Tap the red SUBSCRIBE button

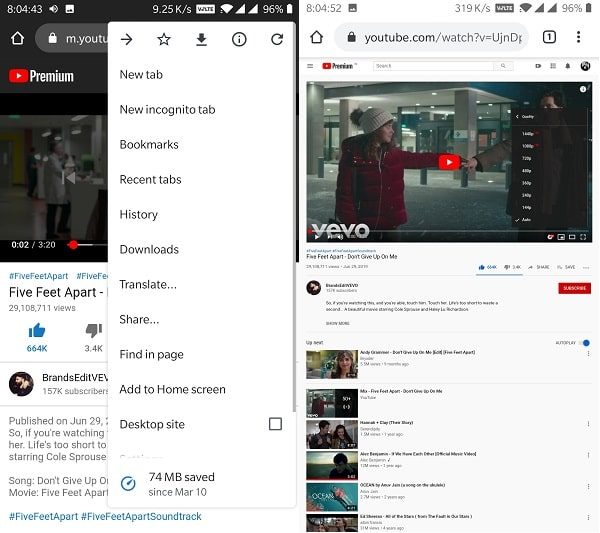[x=574, y=288]
